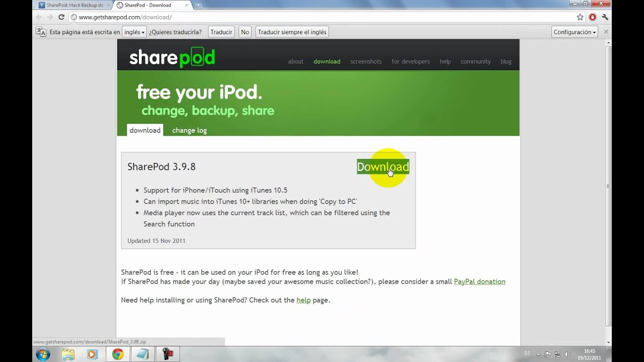Click the SharePod 3.9.8 heading
Screen dimensions: 644x362
162,166
